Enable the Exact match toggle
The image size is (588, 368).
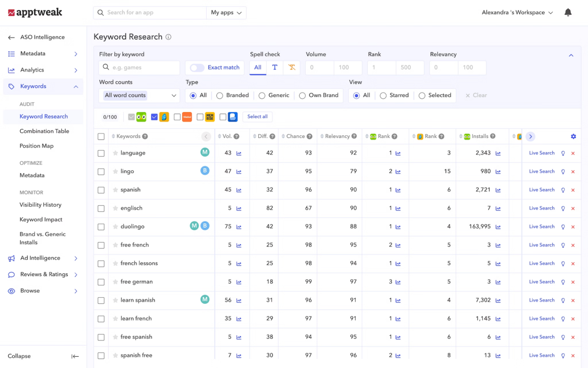(197, 67)
